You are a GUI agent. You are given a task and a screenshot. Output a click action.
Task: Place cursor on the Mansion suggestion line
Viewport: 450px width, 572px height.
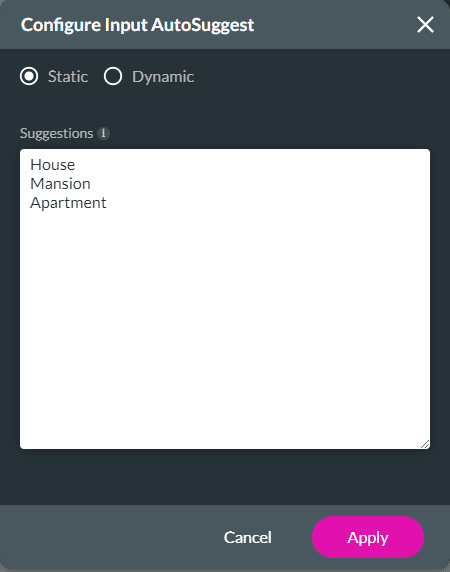[60, 184]
